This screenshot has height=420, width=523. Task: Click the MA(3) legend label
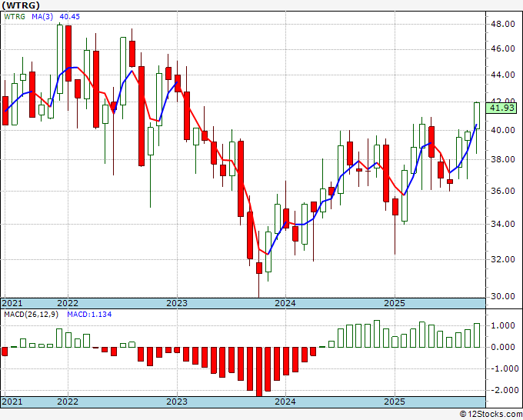42,17
